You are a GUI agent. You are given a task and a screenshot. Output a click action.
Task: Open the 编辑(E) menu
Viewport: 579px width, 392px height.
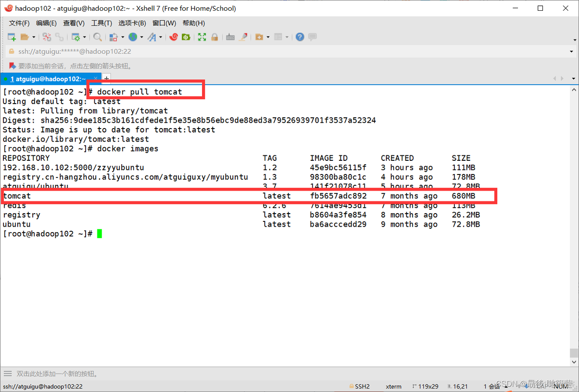click(46, 23)
